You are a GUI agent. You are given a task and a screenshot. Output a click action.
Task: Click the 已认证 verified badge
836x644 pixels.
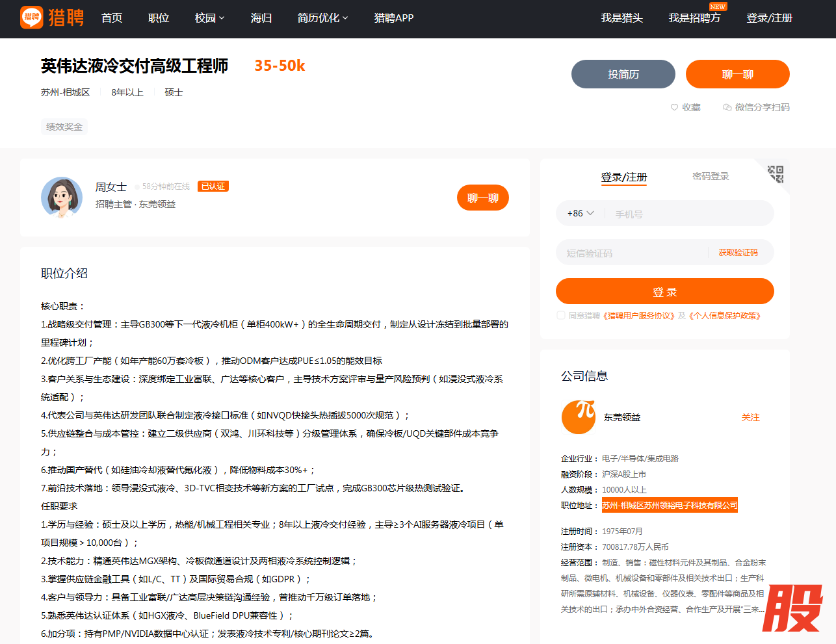pyautogui.click(x=213, y=187)
